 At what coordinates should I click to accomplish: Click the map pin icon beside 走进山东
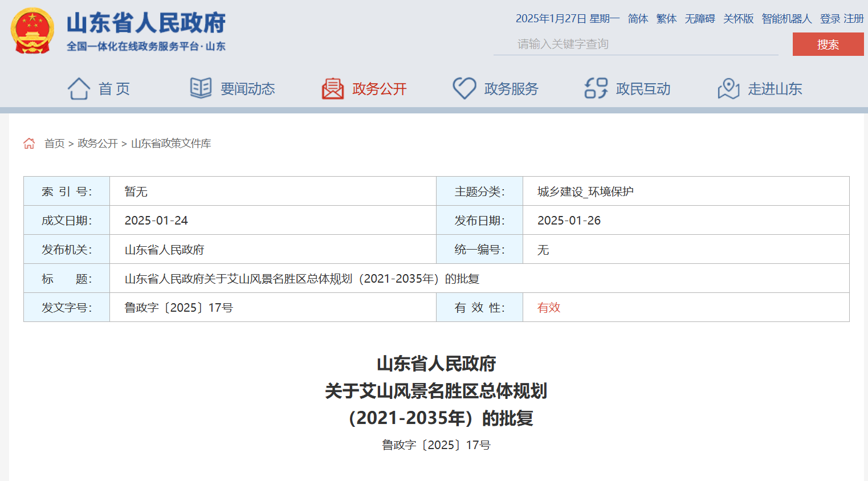click(728, 88)
